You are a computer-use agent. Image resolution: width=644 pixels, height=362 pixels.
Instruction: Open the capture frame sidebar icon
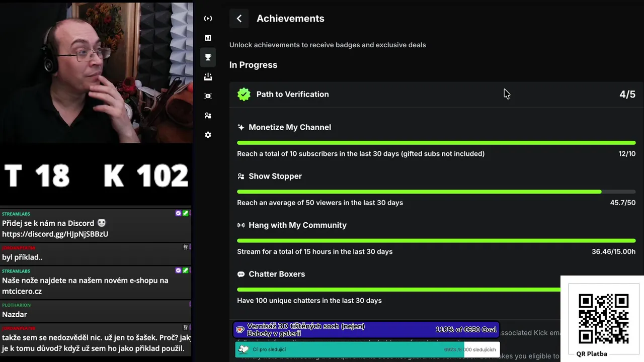pyautogui.click(x=208, y=96)
